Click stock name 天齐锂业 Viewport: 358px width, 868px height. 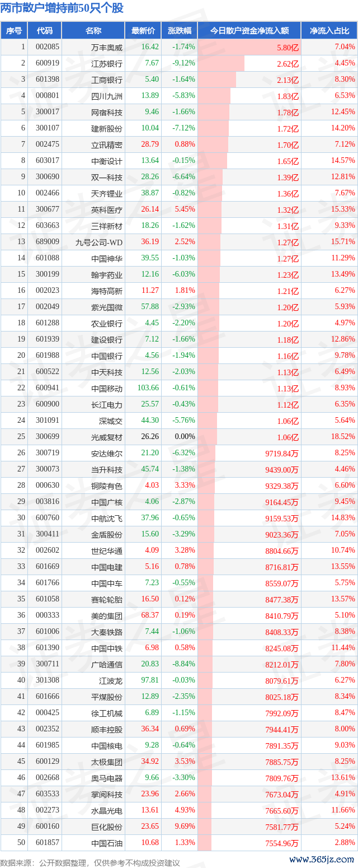(106, 193)
